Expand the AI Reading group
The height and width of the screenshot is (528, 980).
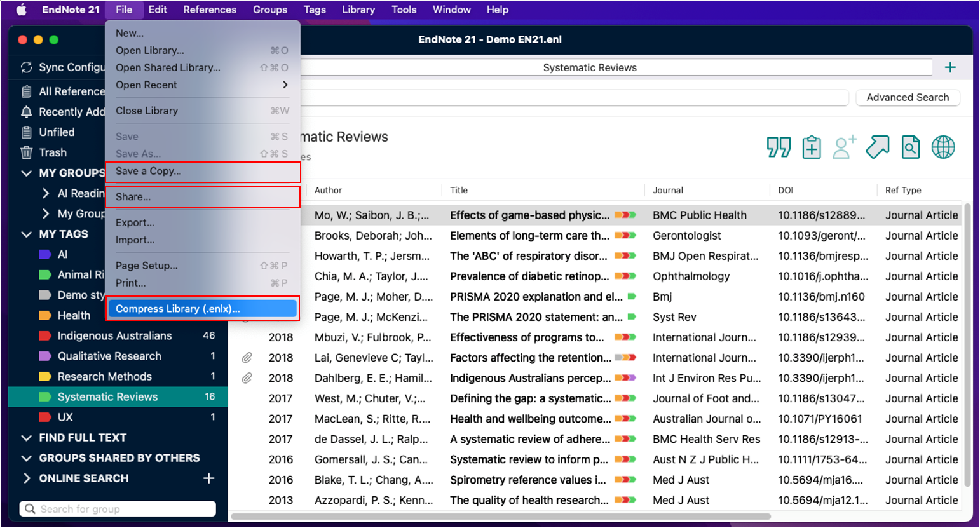pos(46,193)
